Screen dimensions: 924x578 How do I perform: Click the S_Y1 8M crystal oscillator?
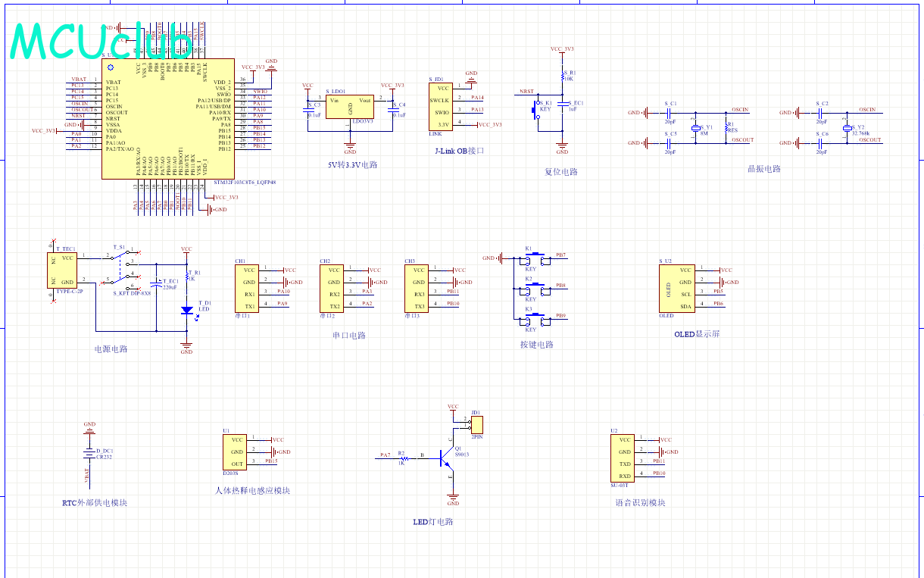tap(698, 128)
